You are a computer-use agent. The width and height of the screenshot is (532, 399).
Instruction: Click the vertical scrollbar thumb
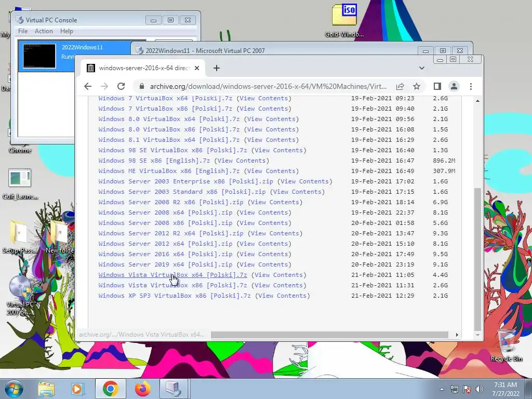478,259
